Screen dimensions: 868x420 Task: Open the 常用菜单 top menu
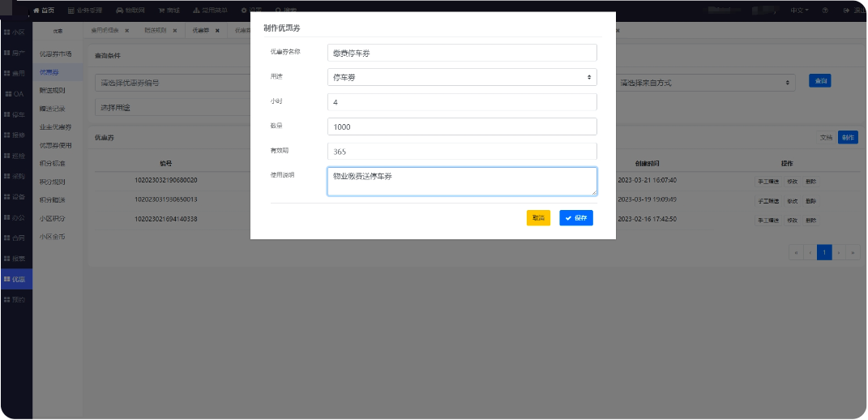211,11
